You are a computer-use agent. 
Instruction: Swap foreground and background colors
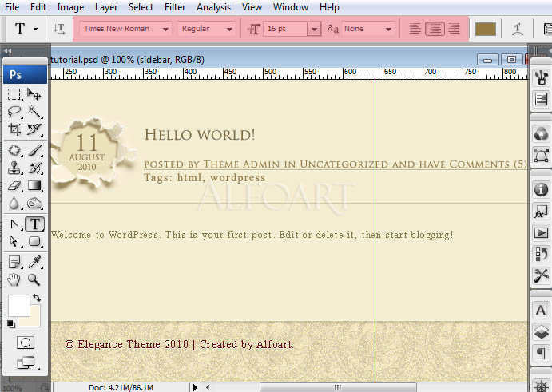(37, 298)
